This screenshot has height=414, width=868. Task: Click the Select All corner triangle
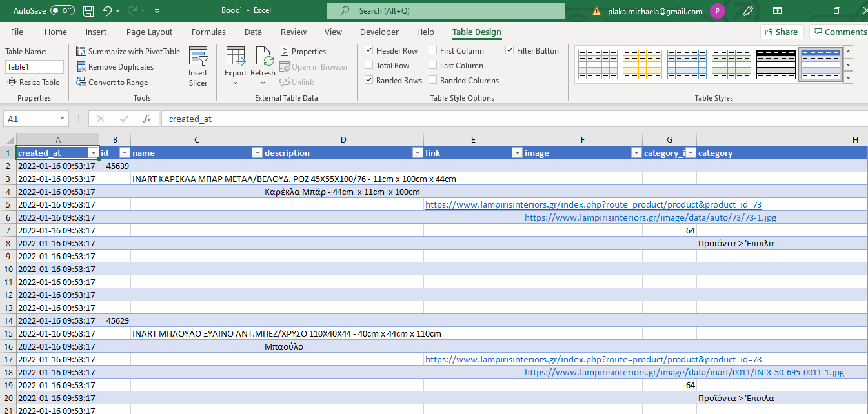point(10,140)
